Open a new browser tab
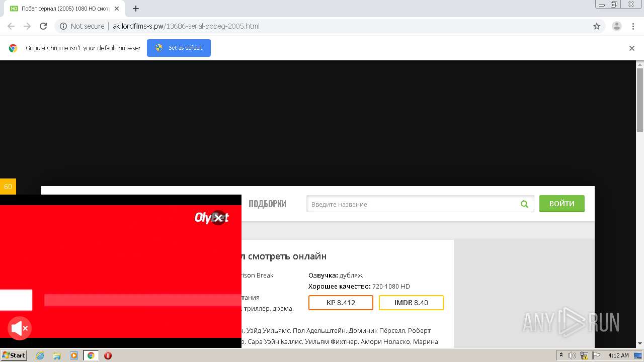 click(136, 9)
